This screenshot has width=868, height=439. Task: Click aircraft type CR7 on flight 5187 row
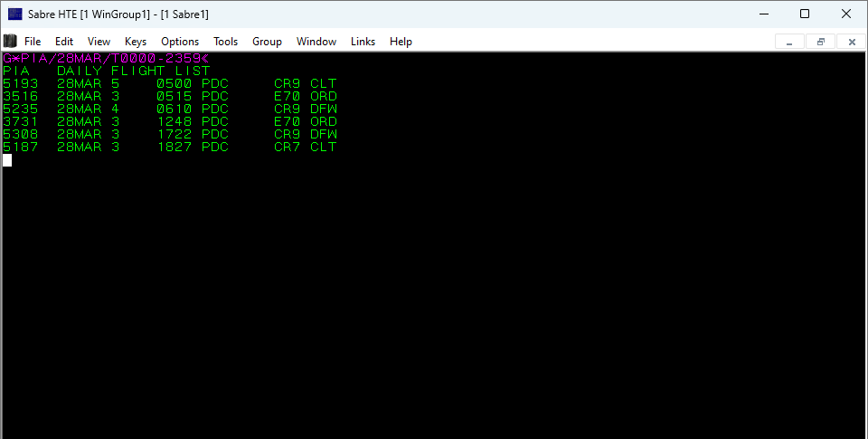(x=288, y=148)
